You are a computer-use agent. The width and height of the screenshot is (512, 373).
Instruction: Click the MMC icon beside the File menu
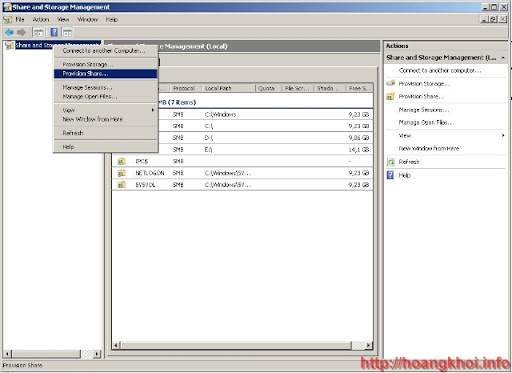tap(8, 20)
